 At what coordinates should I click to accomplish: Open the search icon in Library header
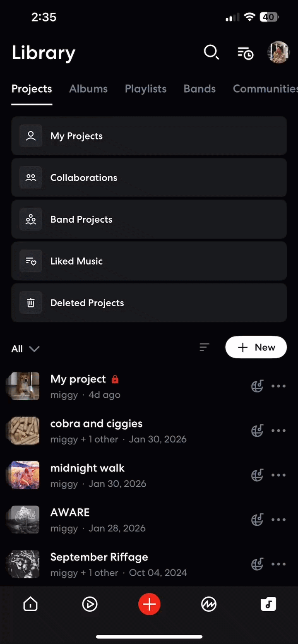(x=211, y=53)
